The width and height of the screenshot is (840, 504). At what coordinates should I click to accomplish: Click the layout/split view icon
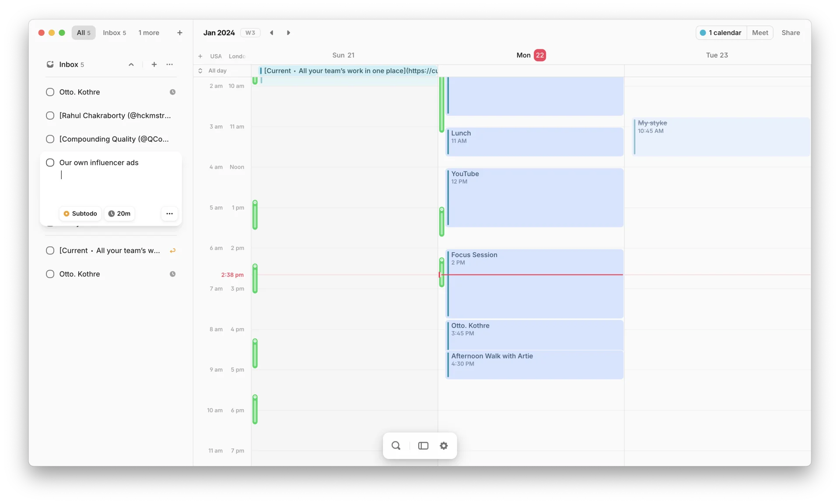click(423, 446)
